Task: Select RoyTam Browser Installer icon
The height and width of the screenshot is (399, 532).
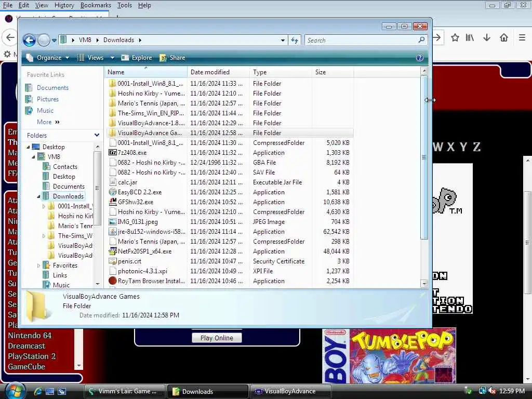Action: point(113,281)
